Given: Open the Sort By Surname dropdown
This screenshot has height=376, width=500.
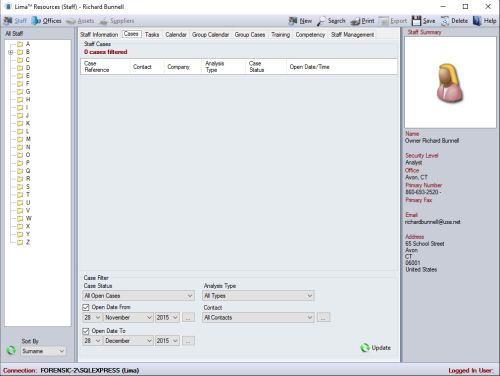Looking at the screenshot, I should (x=43, y=351).
